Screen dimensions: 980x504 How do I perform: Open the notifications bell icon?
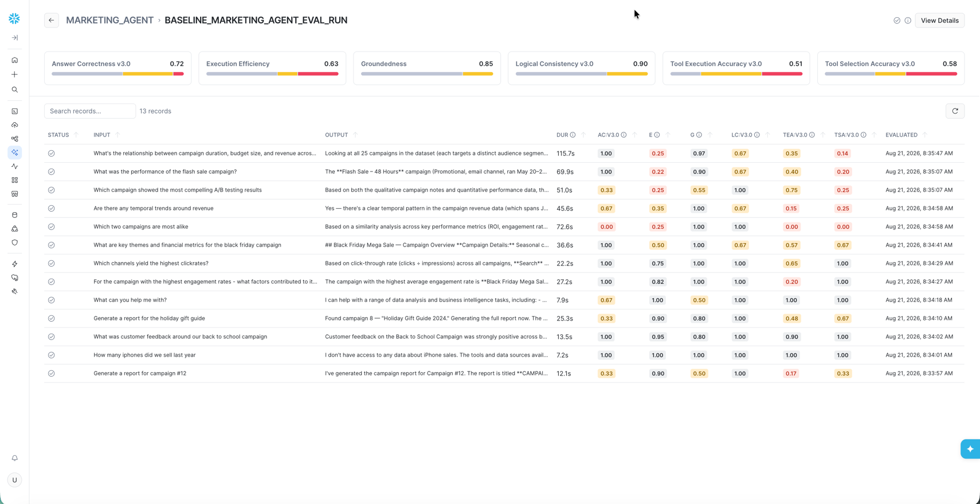[x=15, y=458]
